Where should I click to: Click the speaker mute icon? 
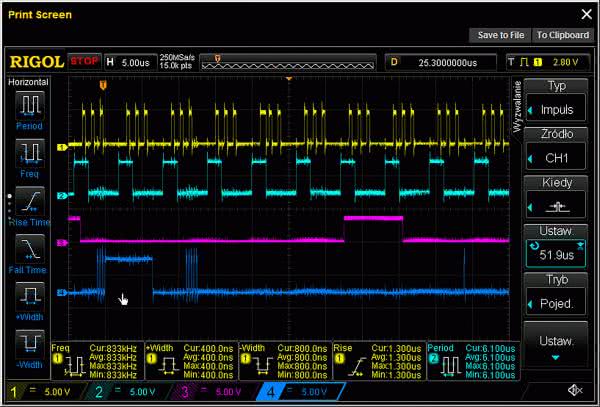574,391
